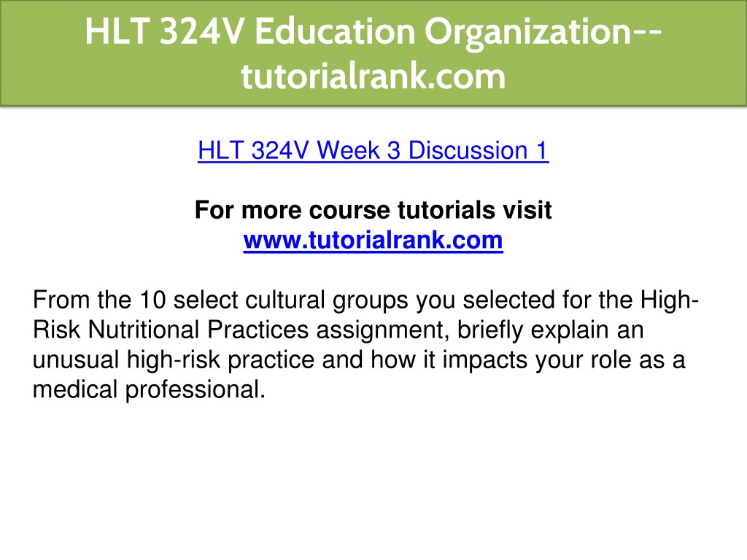Click the "Risk Nutritional Practices" phrase
747x560 pixels.
tap(171, 330)
